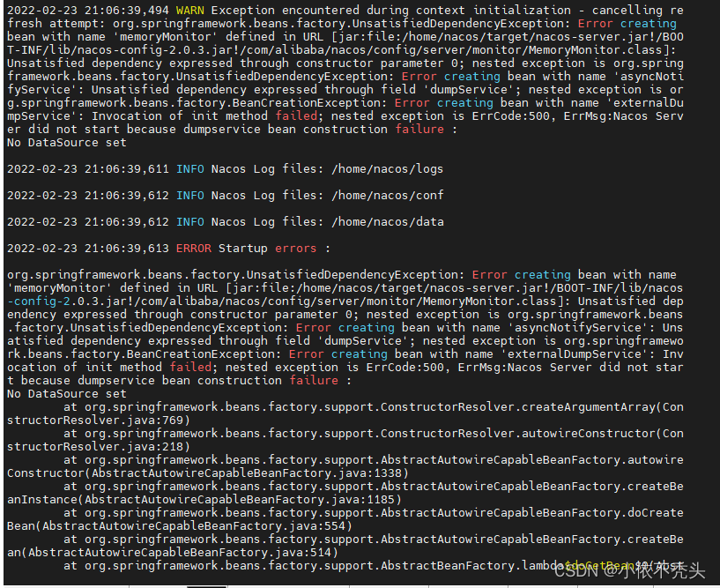Click 'structorResolver.java:218)' in the trace
This screenshot has width=720, height=588.
pos(99,447)
